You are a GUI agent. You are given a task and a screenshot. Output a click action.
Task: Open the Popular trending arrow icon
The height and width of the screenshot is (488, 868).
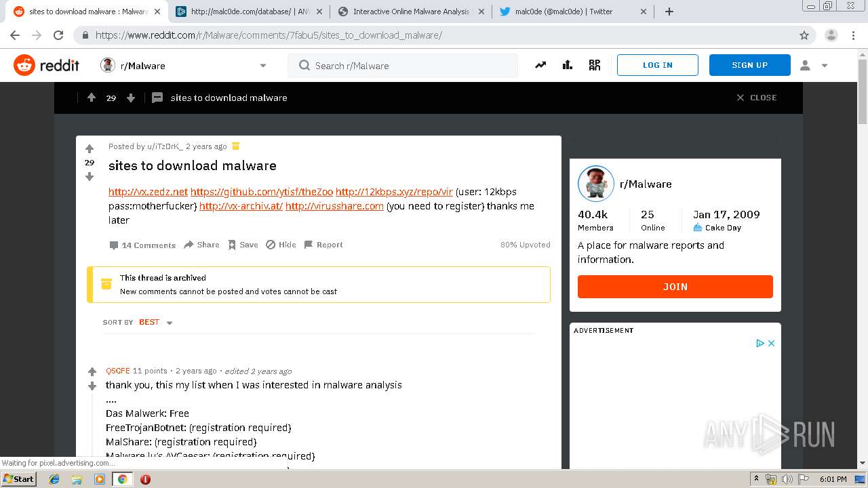(540, 65)
